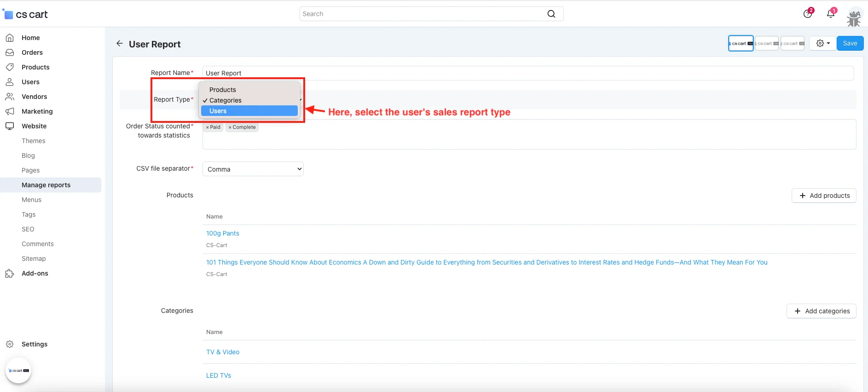Click the search magnifier icon
Viewport: 868px width, 392px height.
point(551,14)
